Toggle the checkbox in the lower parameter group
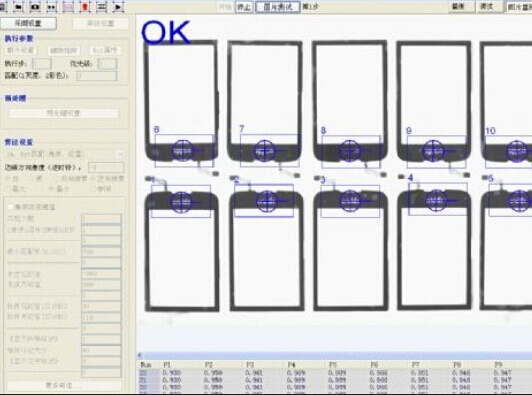532x395 pixels. pos(11,206)
